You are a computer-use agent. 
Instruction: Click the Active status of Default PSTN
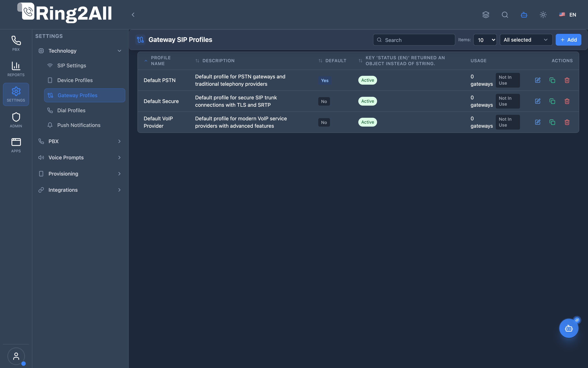click(x=368, y=80)
